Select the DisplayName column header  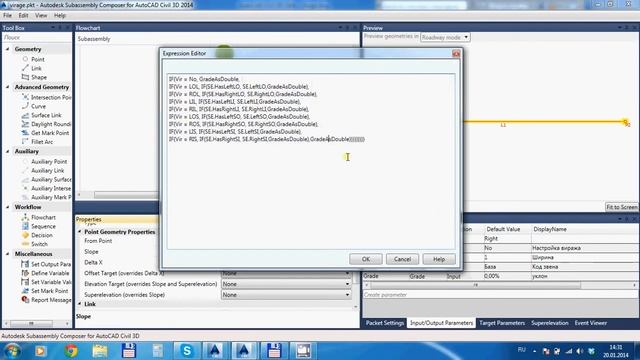[550, 229]
